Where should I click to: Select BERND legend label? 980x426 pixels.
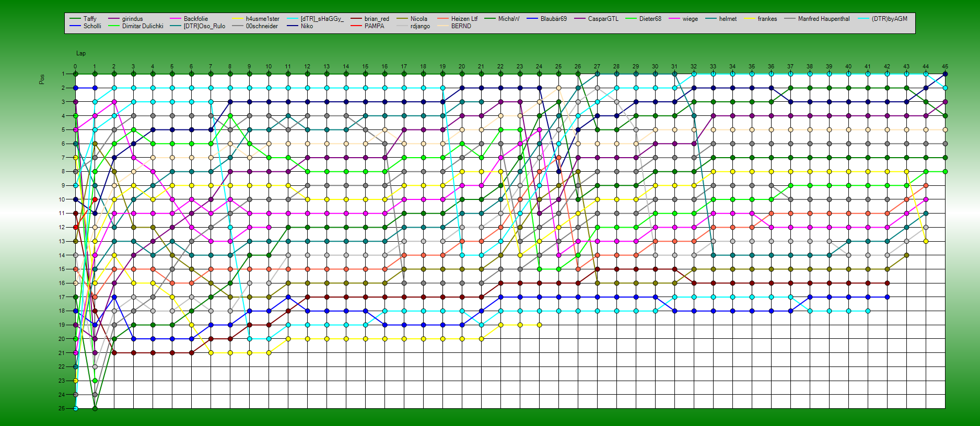[x=461, y=26]
